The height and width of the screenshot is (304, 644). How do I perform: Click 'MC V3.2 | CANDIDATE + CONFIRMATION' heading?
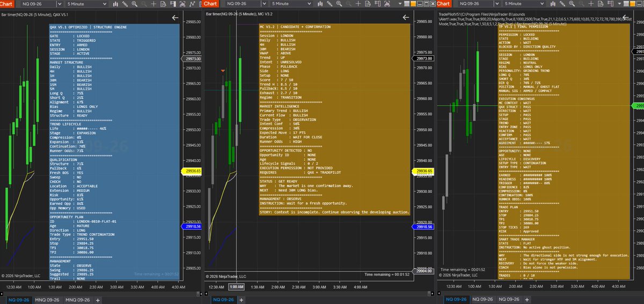pyautogui.click(x=295, y=26)
